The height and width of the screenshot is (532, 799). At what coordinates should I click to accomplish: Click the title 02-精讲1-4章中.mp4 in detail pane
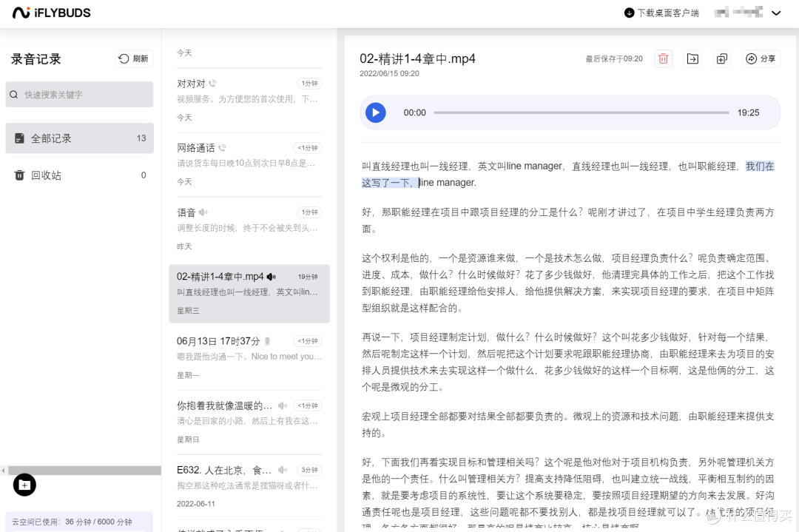pos(417,58)
